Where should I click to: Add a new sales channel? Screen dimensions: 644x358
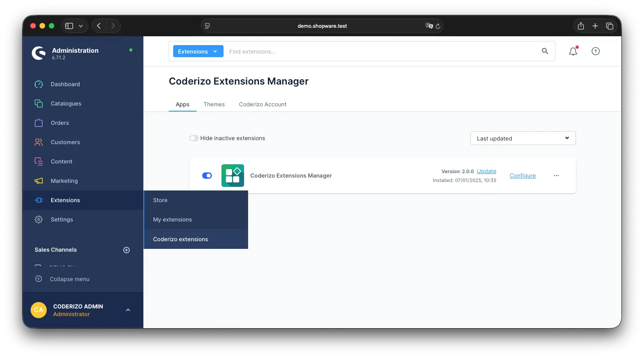126,250
